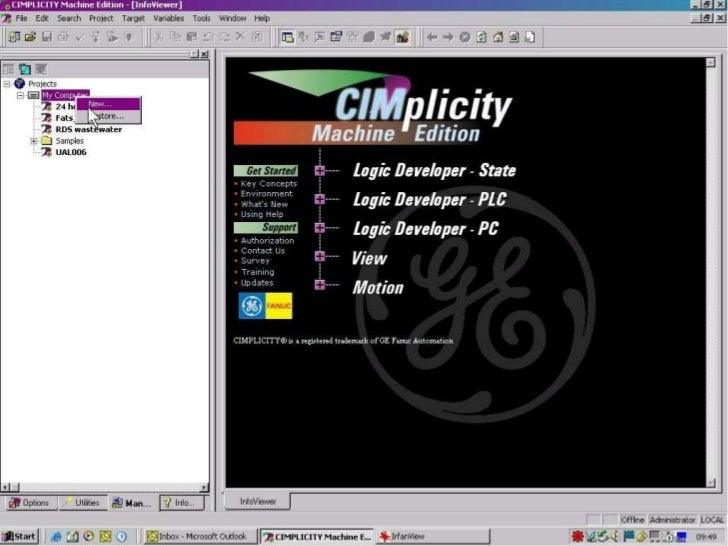Open the Contact Us link
728x546 pixels.
(x=263, y=251)
